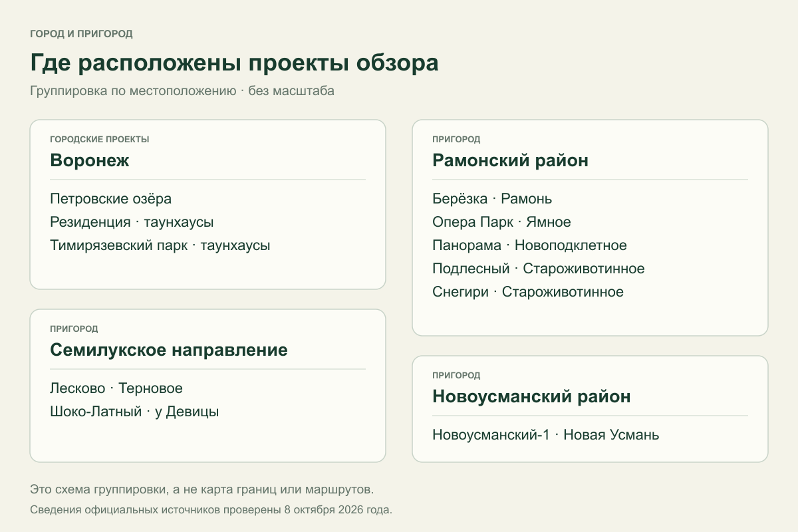The width and height of the screenshot is (798, 532).
Task: Click the 'Семилукское направление' card title
Action: [x=169, y=350]
